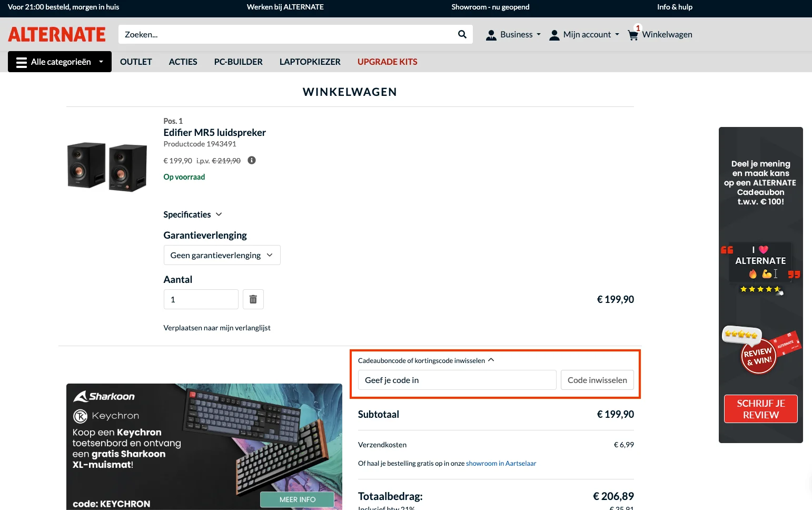Click the ALTERNATE logo
Viewport: 812px width, 510px height.
[56, 34]
